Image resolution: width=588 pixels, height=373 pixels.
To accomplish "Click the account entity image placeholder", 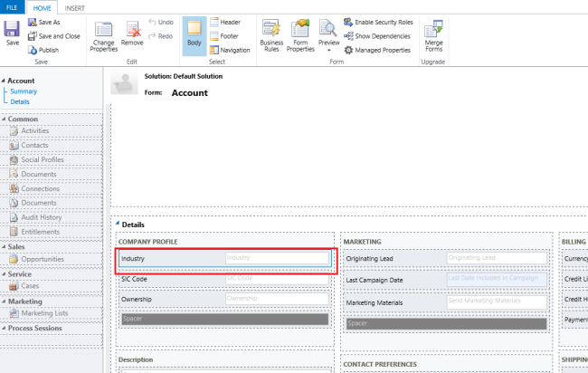I will click(x=124, y=83).
